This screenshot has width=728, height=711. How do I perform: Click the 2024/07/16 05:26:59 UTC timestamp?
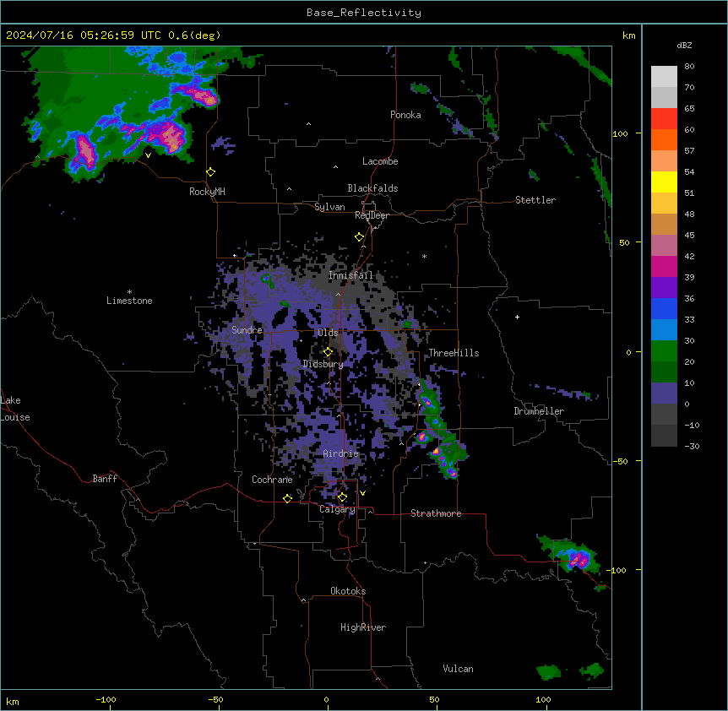[84, 35]
